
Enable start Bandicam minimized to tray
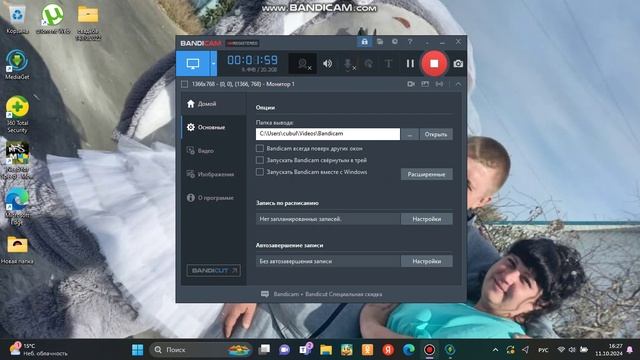click(260, 160)
